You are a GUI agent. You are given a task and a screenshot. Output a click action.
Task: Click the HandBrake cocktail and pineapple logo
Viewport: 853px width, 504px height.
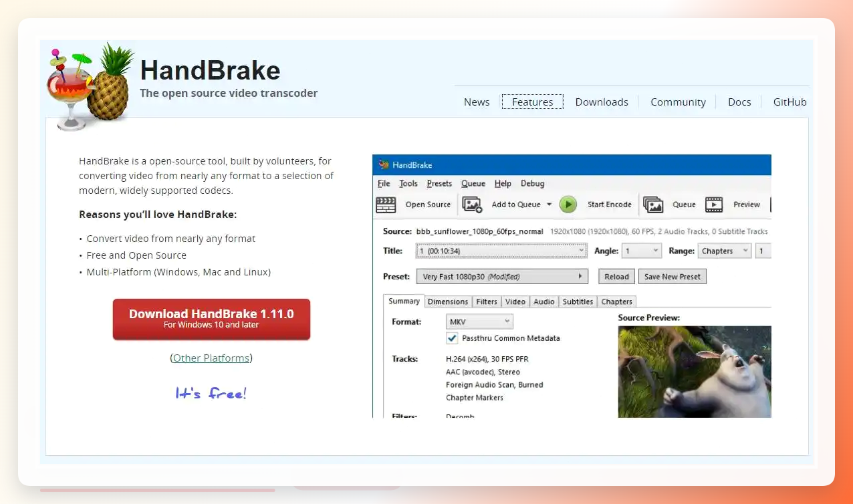[90, 86]
